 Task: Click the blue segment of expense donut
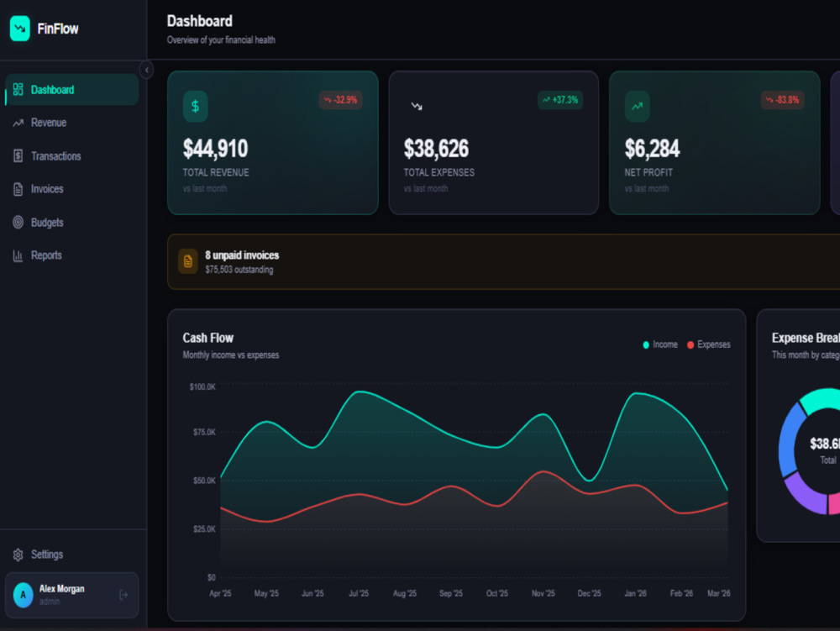point(789,442)
